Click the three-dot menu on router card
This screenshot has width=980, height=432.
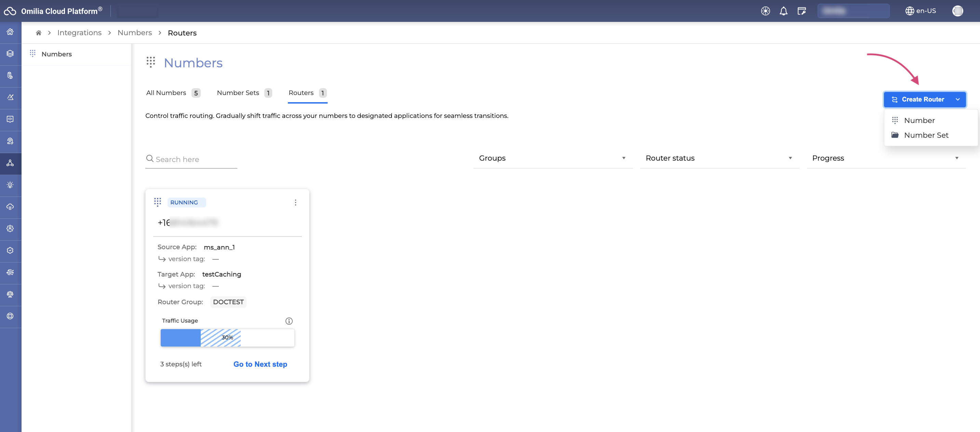point(295,202)
